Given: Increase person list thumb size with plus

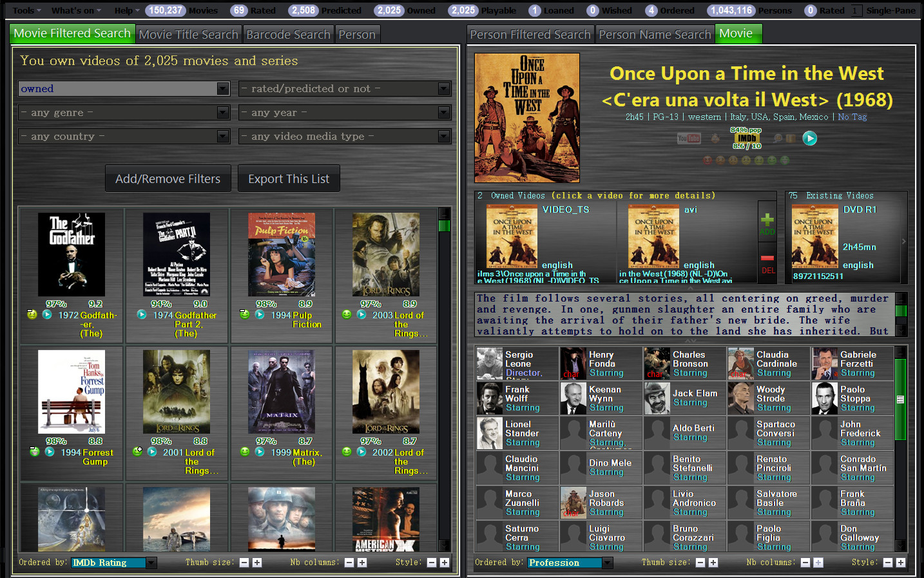Looking at the screenshot, I should point(713,563).
